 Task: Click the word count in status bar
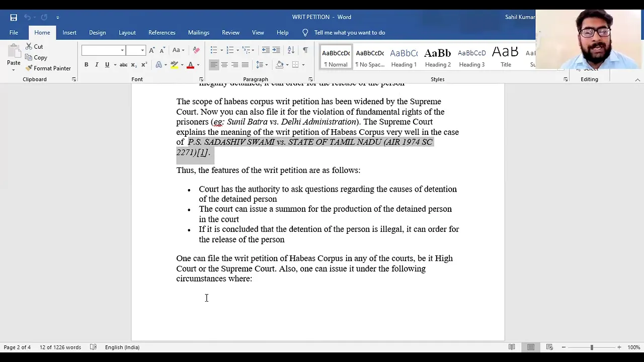tap(60, 347)
